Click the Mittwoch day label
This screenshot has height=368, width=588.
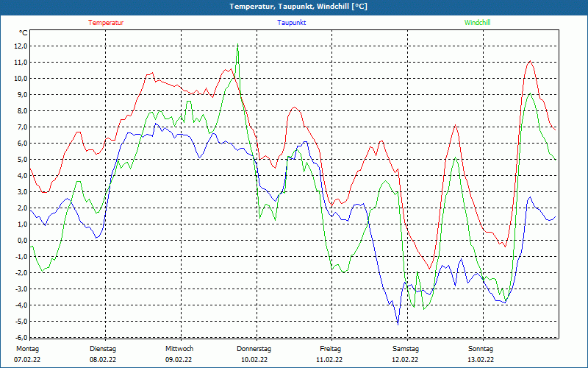pyautogui.click(x=179, y=349)
